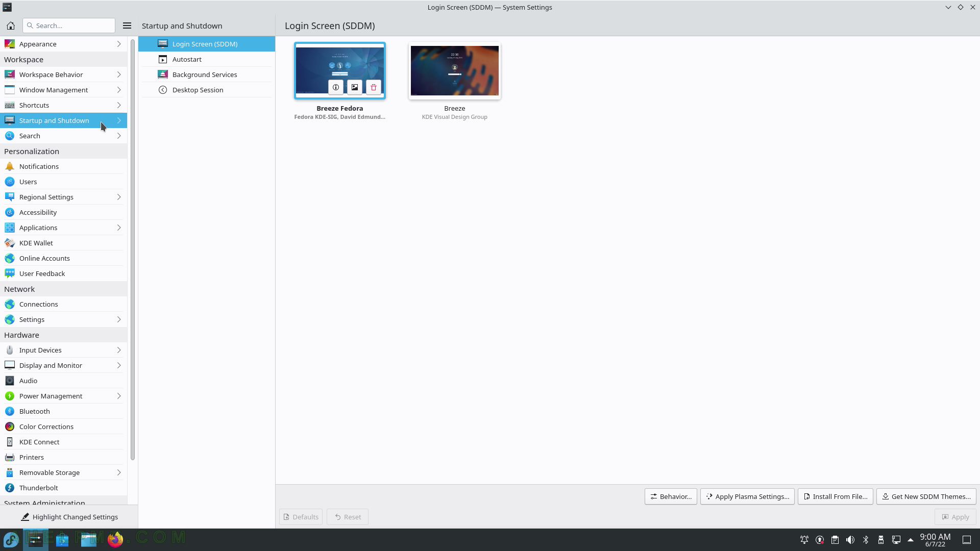This screenshot has width=980, height=551.
Task: Expand the Shortcuts category arrow
Action: pos(119,105)
